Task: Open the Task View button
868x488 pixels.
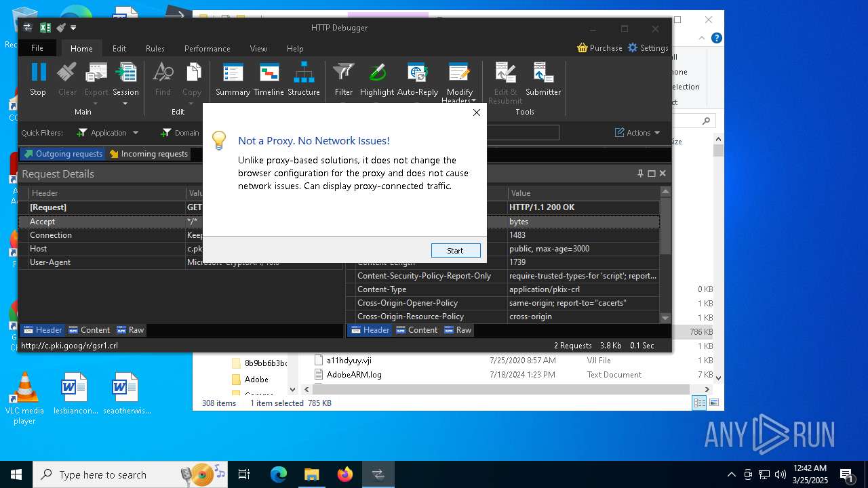Action: [x=244, y=474]
